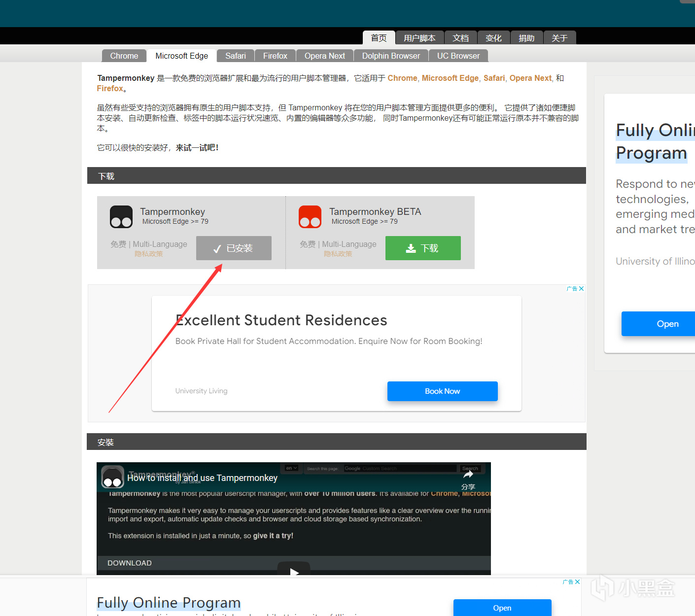Click Open button in right sidebar ad

[x=659, y=324]
